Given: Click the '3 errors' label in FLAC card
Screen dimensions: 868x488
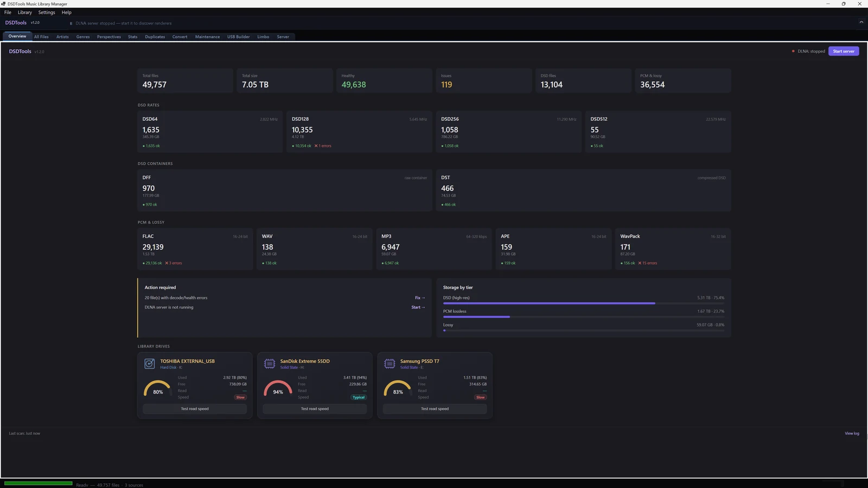Looking at the screenshot, I should point(174,263).
